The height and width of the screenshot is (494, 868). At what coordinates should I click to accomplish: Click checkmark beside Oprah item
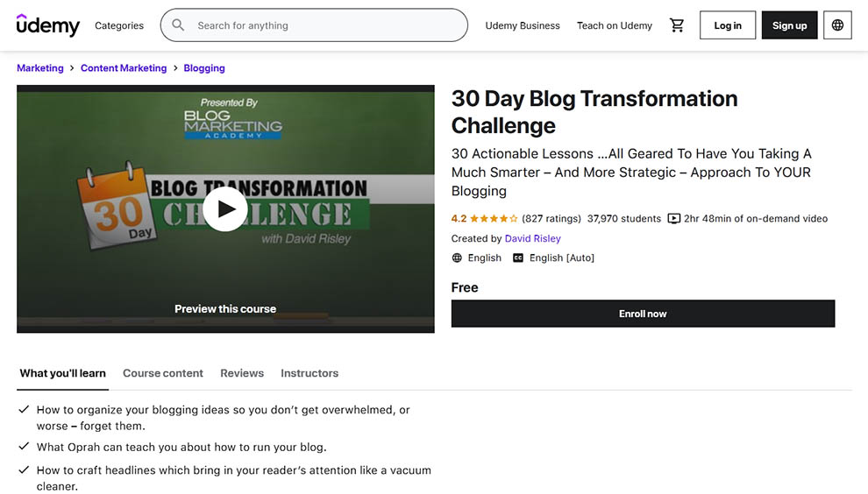tap(24, 446)
